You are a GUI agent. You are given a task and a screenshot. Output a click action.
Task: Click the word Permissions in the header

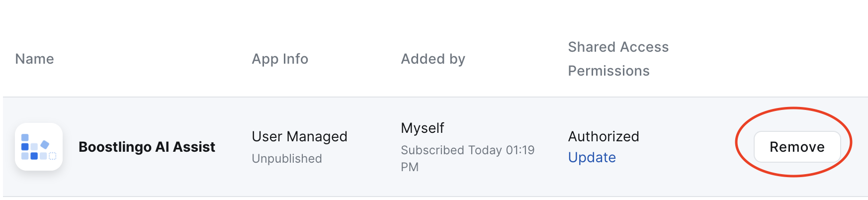point(608,71)
